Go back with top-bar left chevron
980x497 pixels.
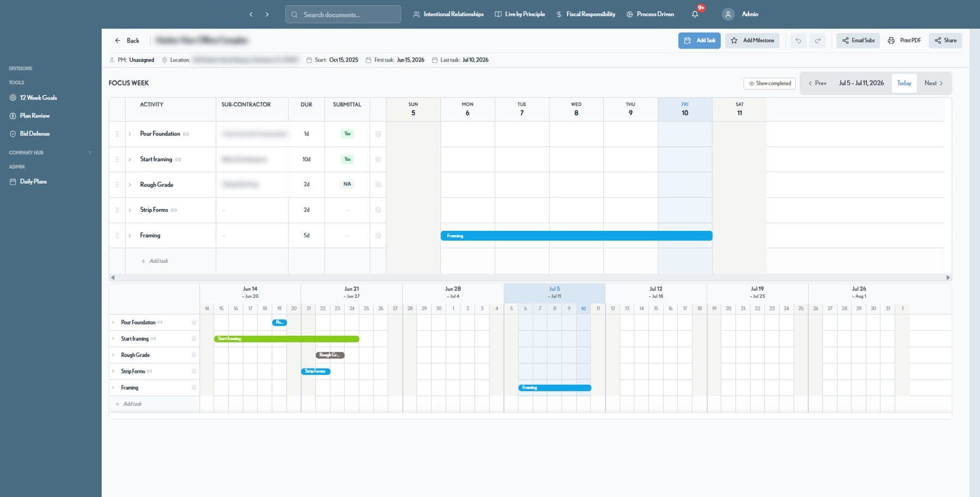(250, 14)
